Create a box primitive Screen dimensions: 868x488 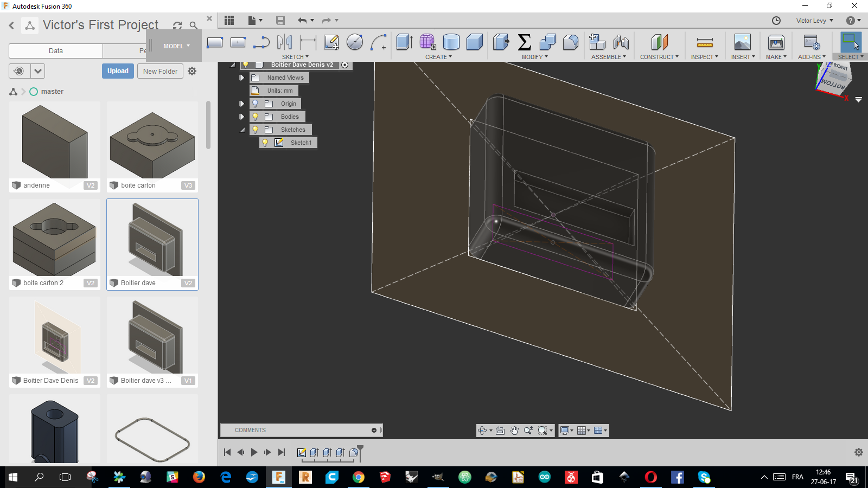coord(475,42)
